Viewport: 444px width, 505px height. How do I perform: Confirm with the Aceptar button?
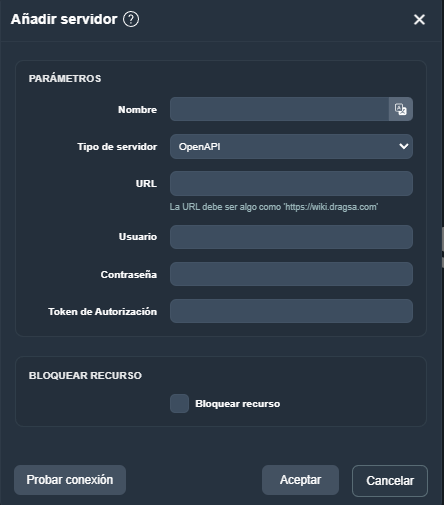tap(300, 480)
